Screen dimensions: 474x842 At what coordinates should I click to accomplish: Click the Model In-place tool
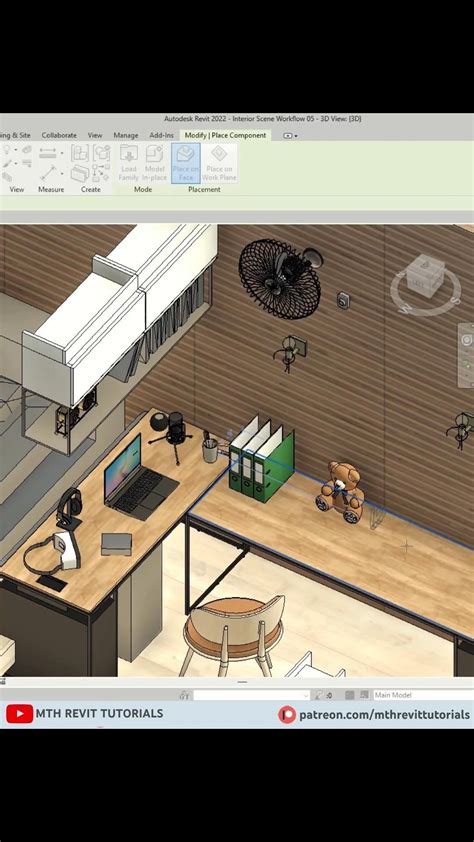(155, 163)
